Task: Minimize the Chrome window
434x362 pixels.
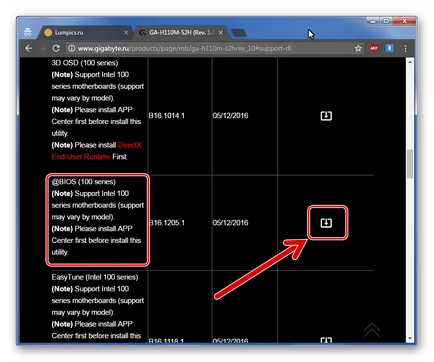Action: point(373,21)
